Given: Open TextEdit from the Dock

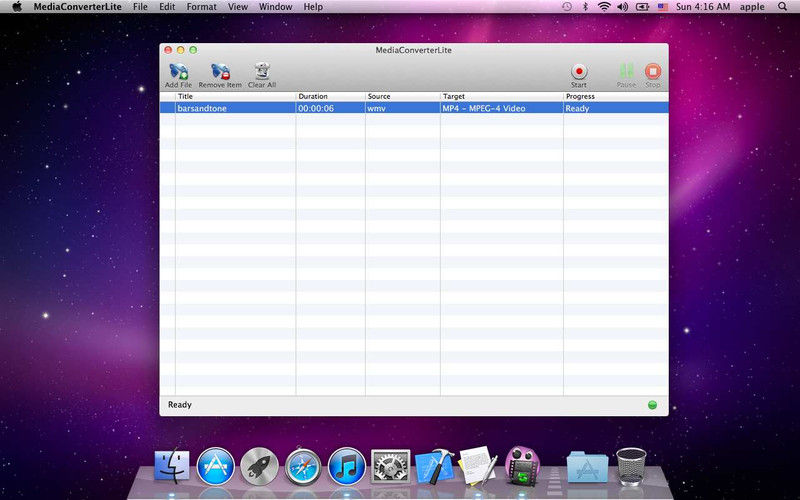Looking at the screenshot, I should [x=478, y=465].
